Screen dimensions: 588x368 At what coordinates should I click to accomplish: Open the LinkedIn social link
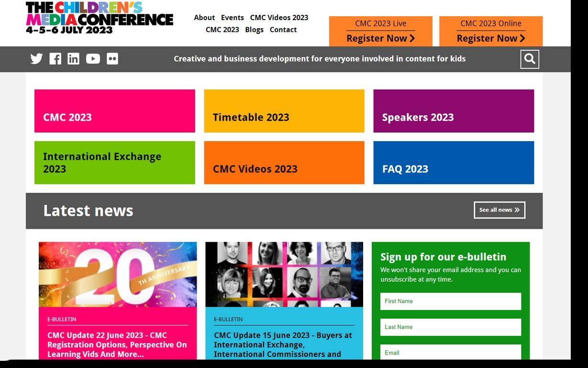[74, 59]
